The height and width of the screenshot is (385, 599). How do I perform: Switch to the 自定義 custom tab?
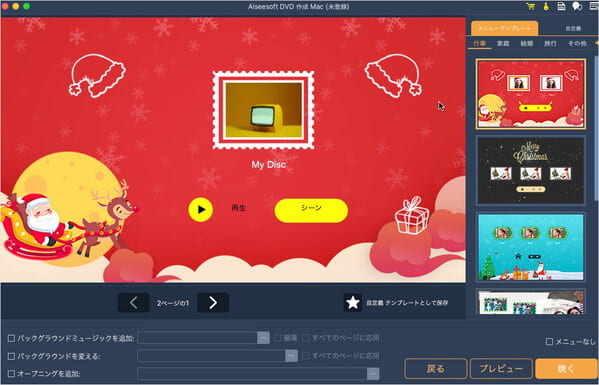coord(573,28)
